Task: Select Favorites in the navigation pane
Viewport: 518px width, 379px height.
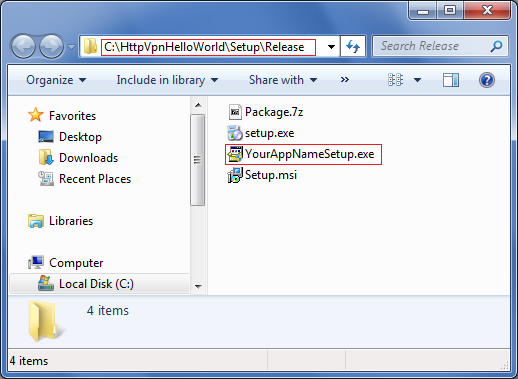Action: coord(72,116)
